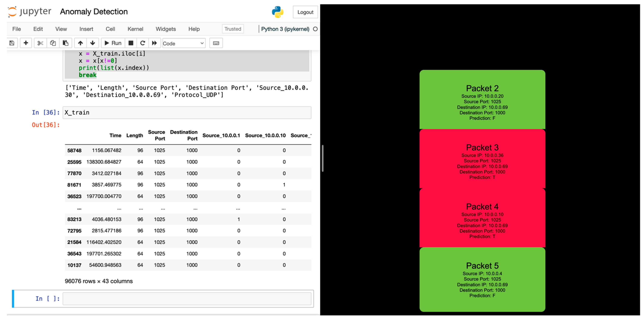Open the Widgets menu
Viewport: 644px width, 322px height.
[x=165, y=29]
